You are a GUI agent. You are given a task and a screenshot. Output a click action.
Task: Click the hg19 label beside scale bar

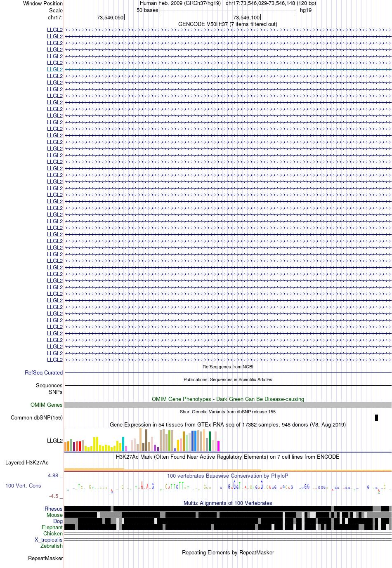point(306,10)
